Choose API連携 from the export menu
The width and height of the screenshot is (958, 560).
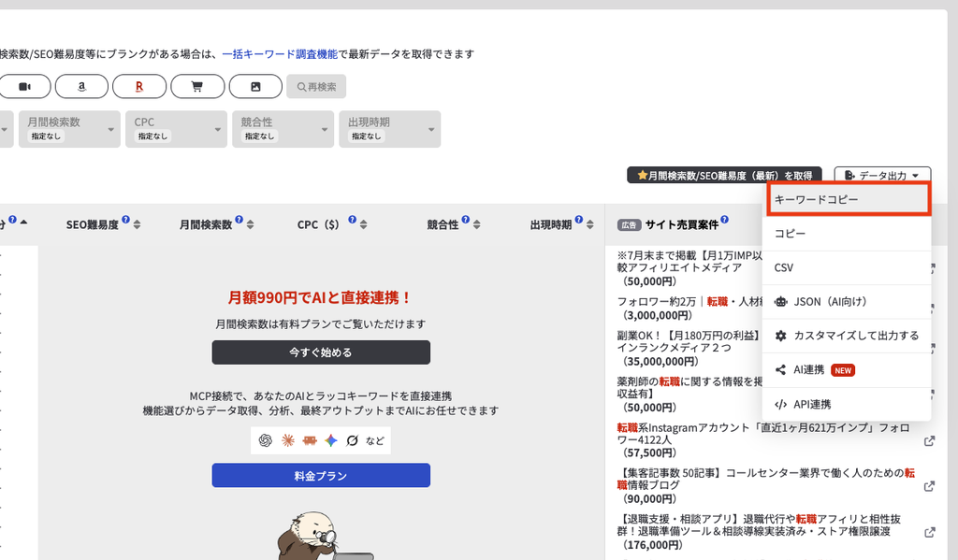[847, 404]
